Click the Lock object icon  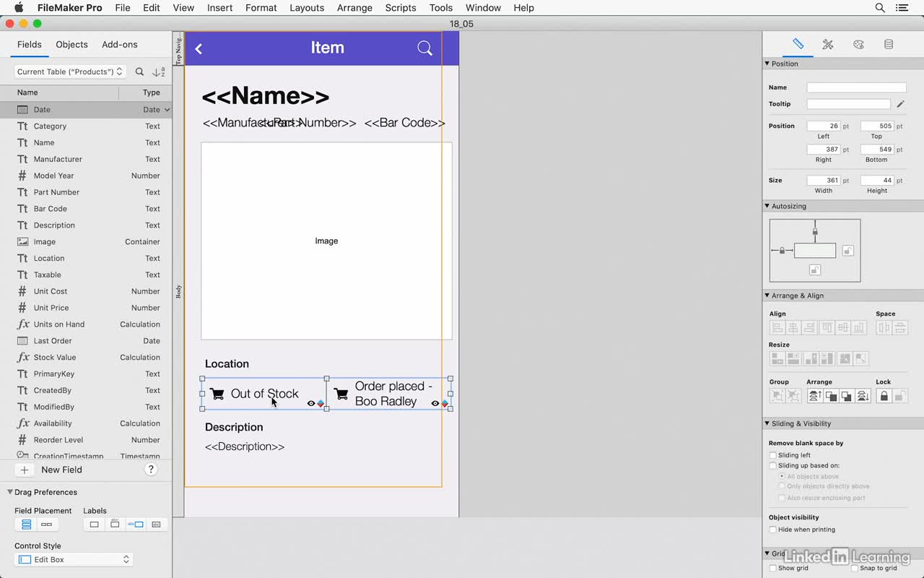pos(884,396)
